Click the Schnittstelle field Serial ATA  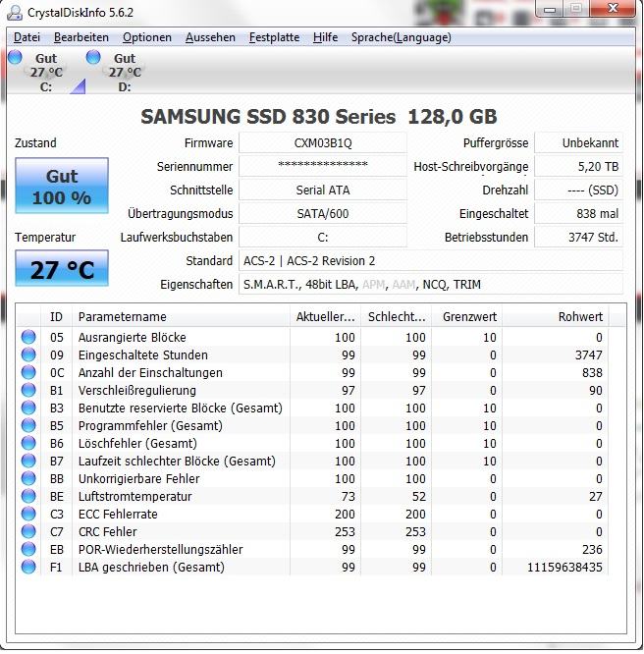(x=323, y=191)
